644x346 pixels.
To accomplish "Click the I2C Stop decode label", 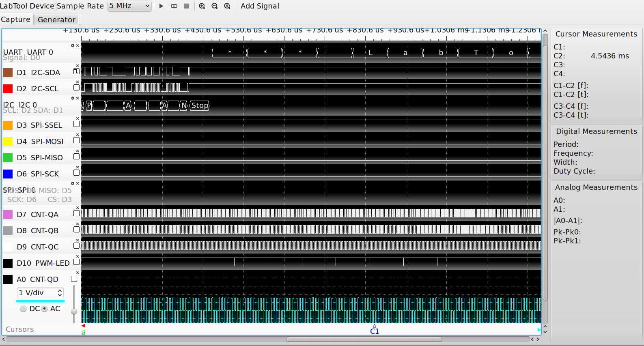I will [200, 105].
